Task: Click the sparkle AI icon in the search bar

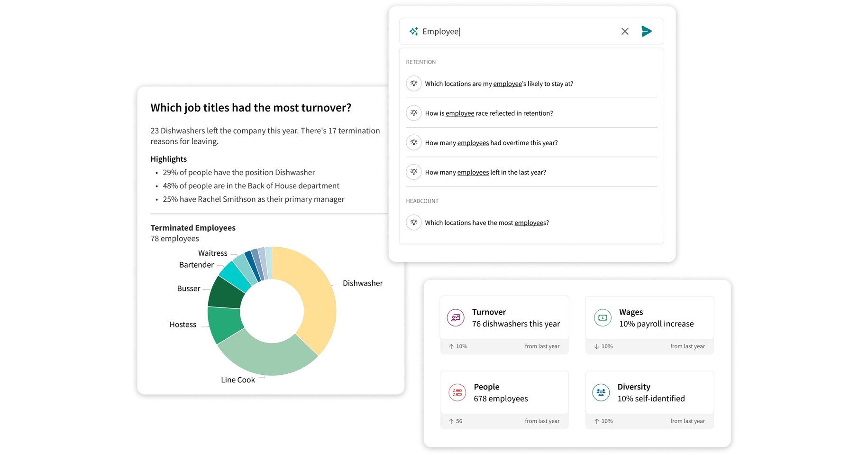Action: pyautogui.click(x=413, y=31)
